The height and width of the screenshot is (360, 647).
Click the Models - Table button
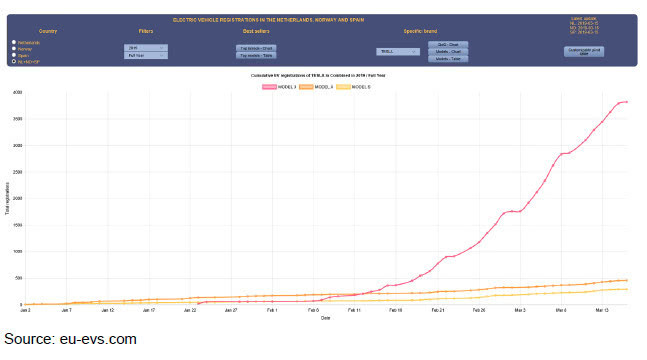coord(448,59)
